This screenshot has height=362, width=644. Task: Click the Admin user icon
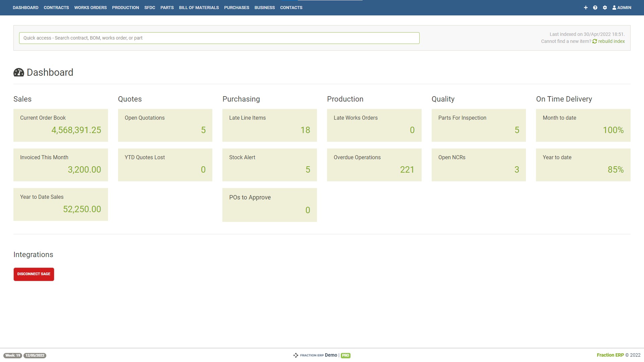coord(614,7)
